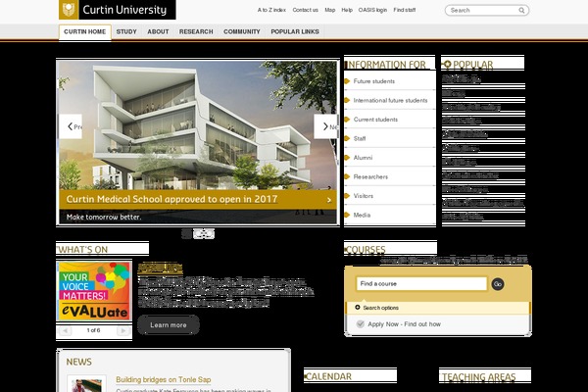
Task: Click the arrow bullet beside Alumni
Action: click(347, 158)
